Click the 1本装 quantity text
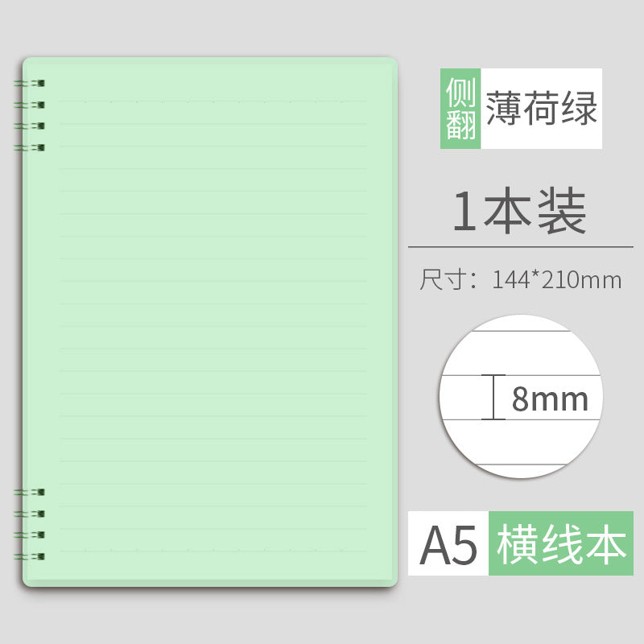 coord(519,211)
